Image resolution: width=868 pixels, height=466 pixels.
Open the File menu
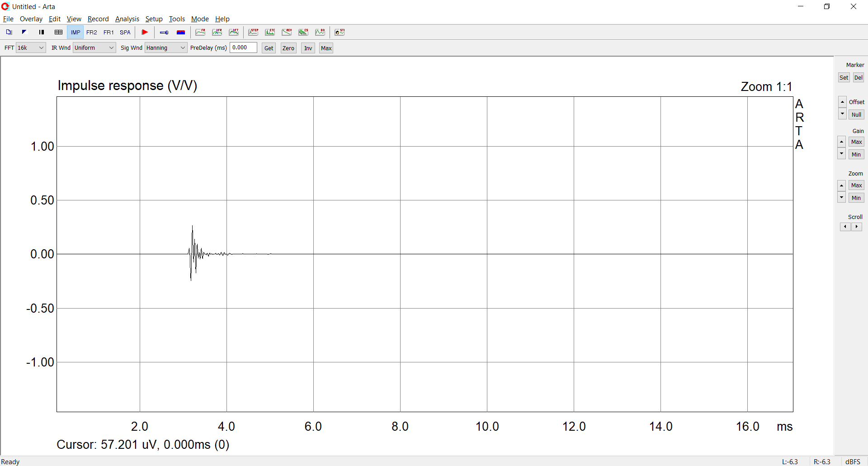(8, 19)
